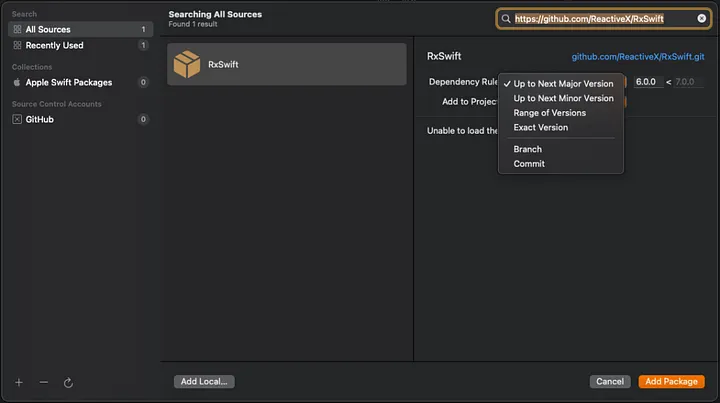Select GitHub source control account
The width and height of the screenshot is (720, 403).
[x=80, y=119]
